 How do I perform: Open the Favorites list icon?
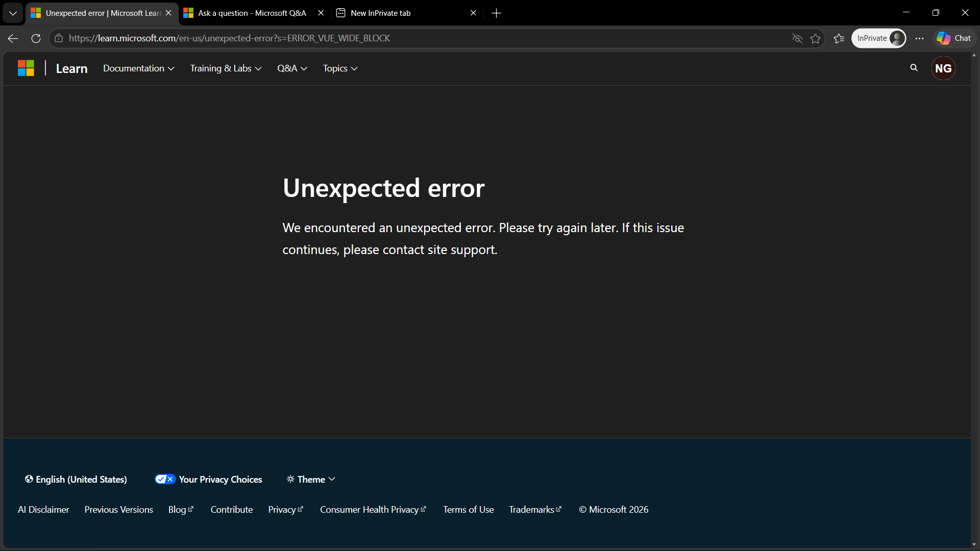pos(839,38)
